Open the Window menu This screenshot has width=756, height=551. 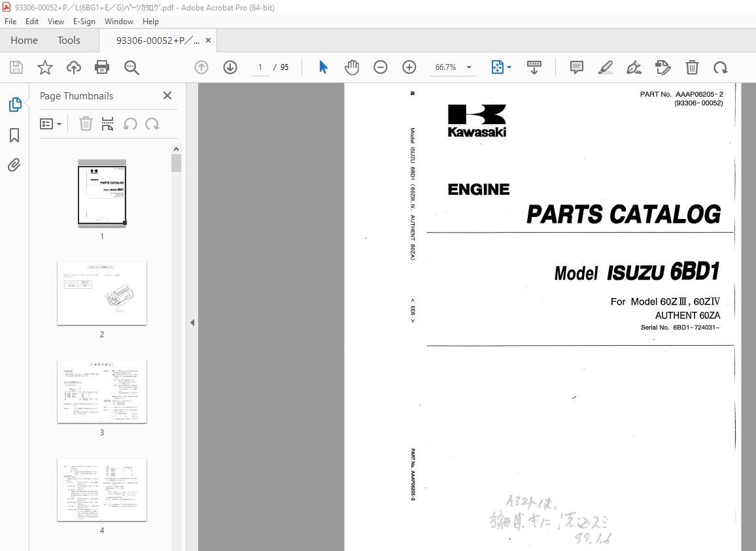click(118, 21)
